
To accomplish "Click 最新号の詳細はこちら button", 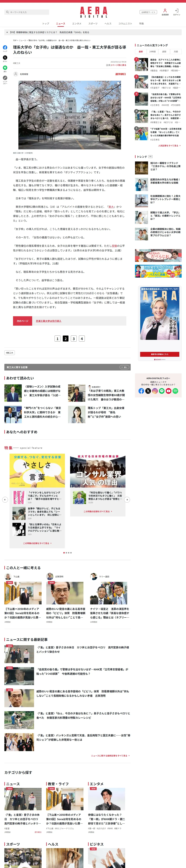I will click(x=160, y=354).
